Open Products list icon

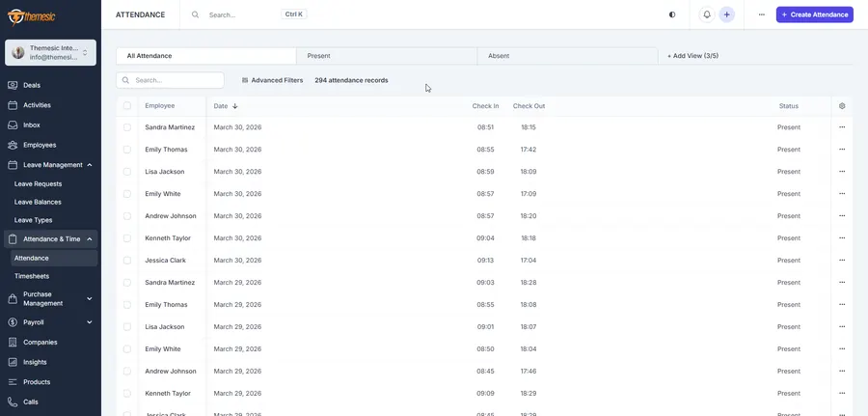click(13, 382)
